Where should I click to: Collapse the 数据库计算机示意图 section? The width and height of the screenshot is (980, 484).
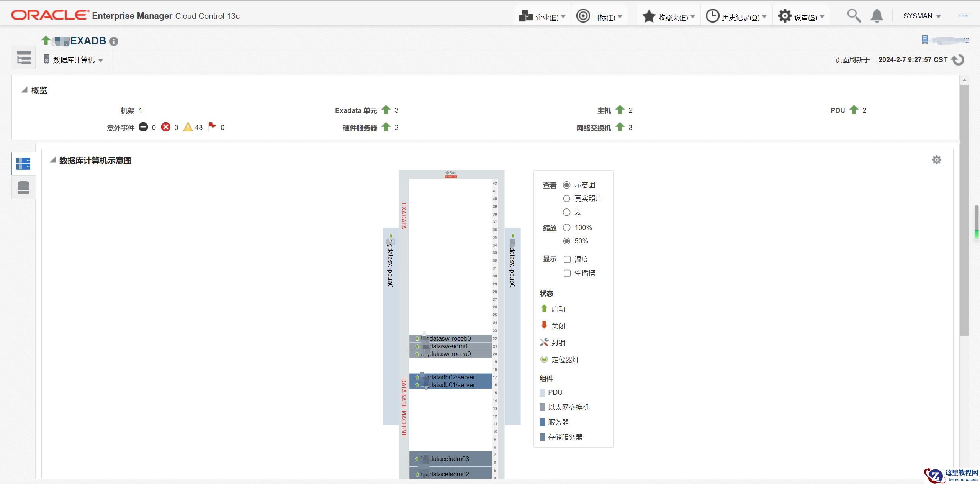click(x=53, y=160)
